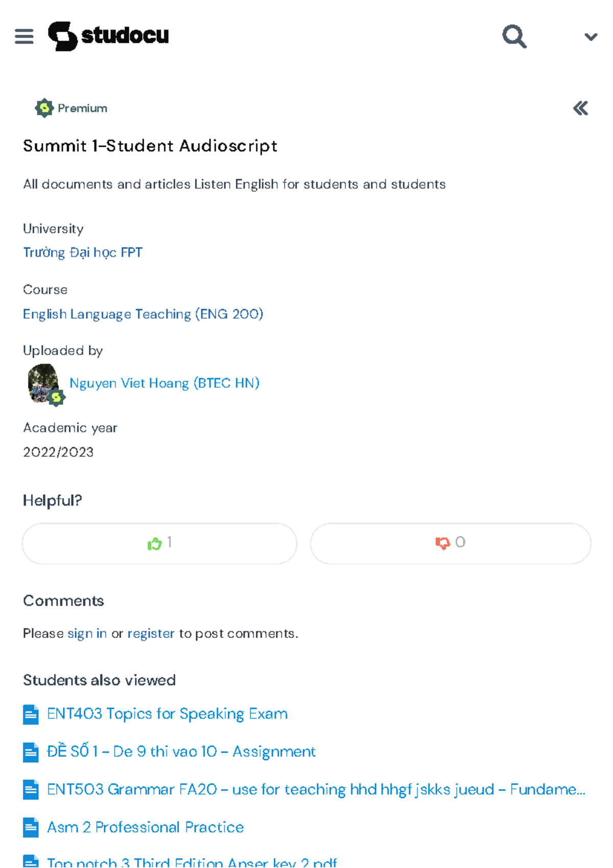The width and height of the screenshot is (613, 868).
Task: Open the hamburger navigation menu
Action: 24,36
